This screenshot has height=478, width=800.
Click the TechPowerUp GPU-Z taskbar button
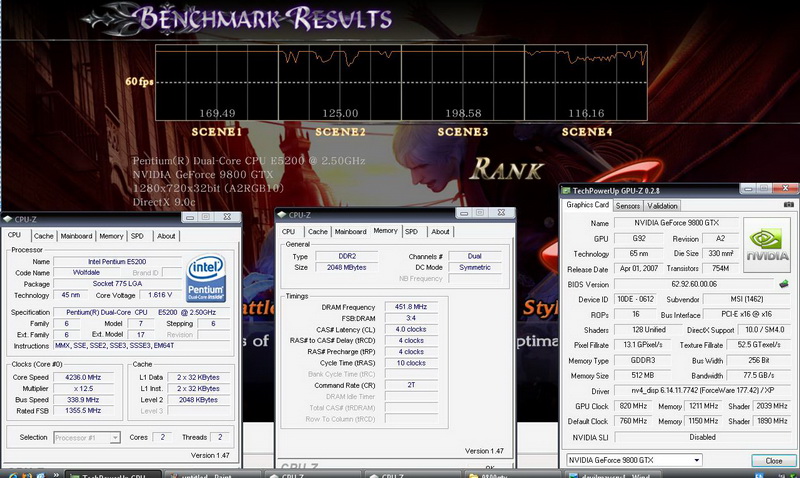point(113,474)
